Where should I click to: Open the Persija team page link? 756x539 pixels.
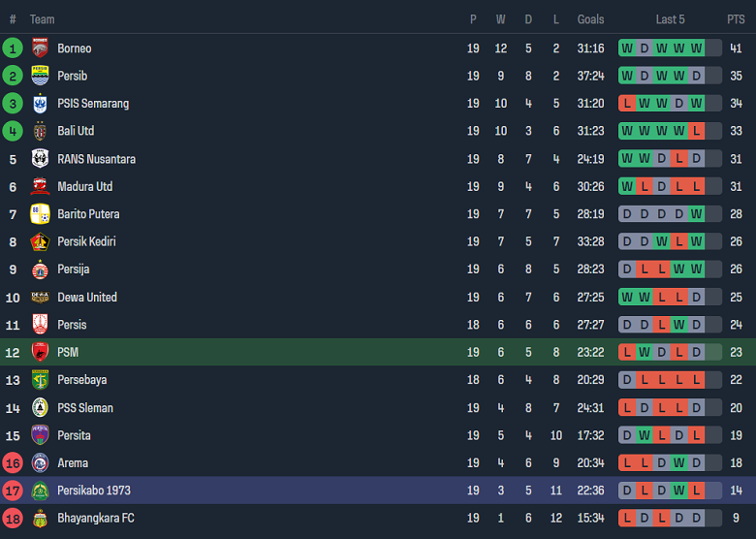(x=73, y=269)
